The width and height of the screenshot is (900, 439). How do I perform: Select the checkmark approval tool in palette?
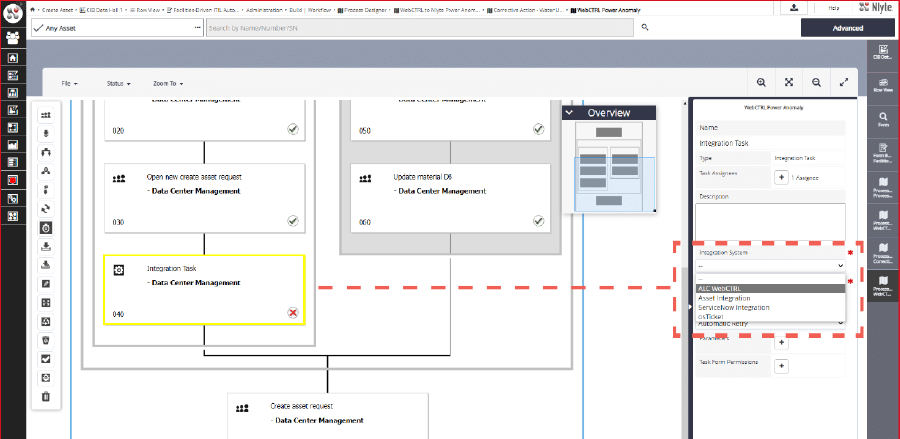pyautogui.click(x=46, y=359)
